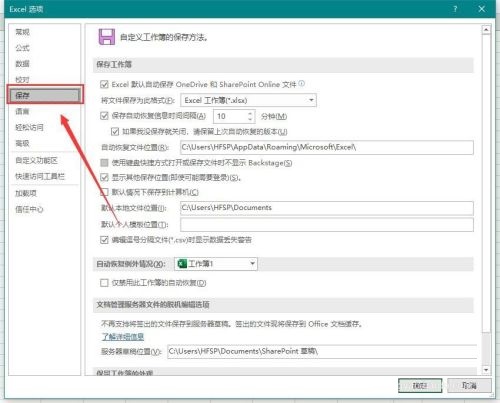Viewport: 500px width, 403px height.
Task: Open the 加载项 category
Action: (x=26, y=193)
